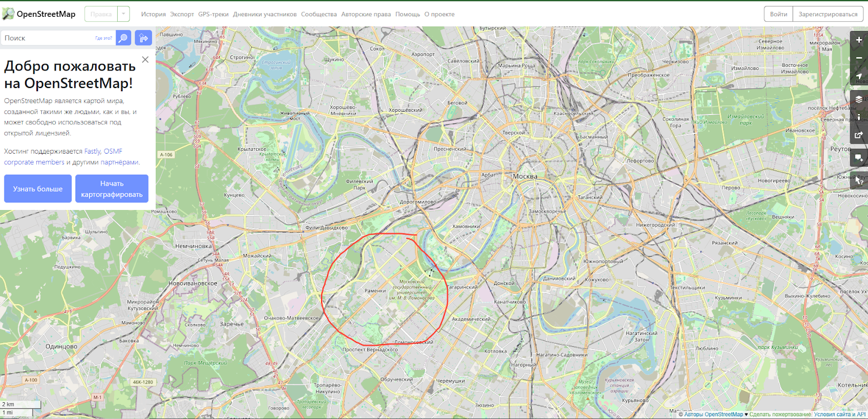Screen dimensions: 868x419
Task: Click the Нагорный district label
Action: tap(524, 365)
